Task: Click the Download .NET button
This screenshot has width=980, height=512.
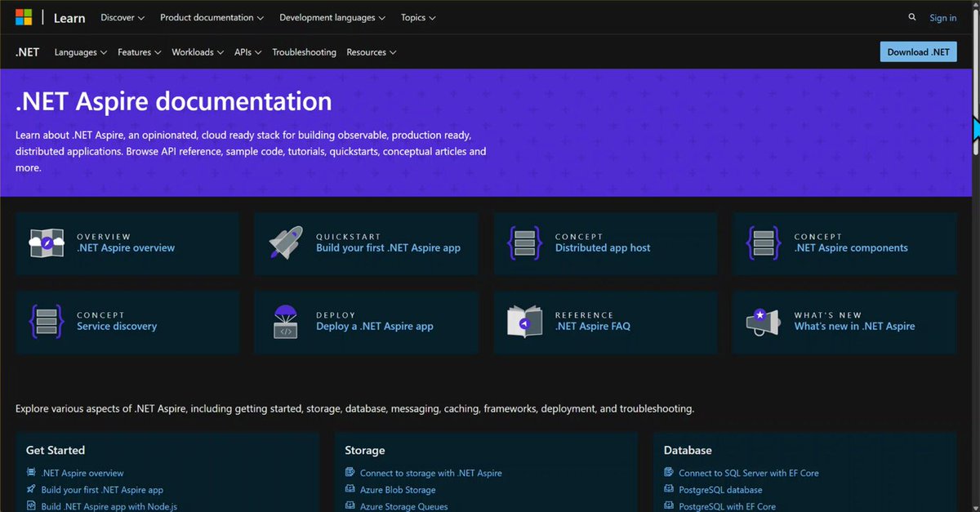Action: click(919, 51)
